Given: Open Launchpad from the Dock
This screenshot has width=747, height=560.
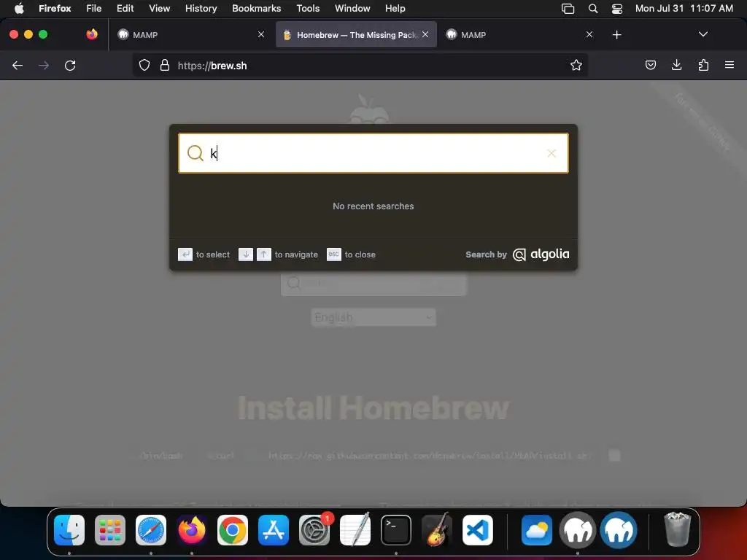Looking at the screenshot, I should [110, 530].
